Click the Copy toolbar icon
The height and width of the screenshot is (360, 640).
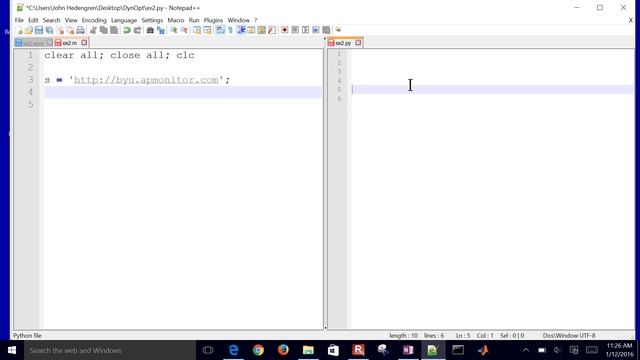104,30
